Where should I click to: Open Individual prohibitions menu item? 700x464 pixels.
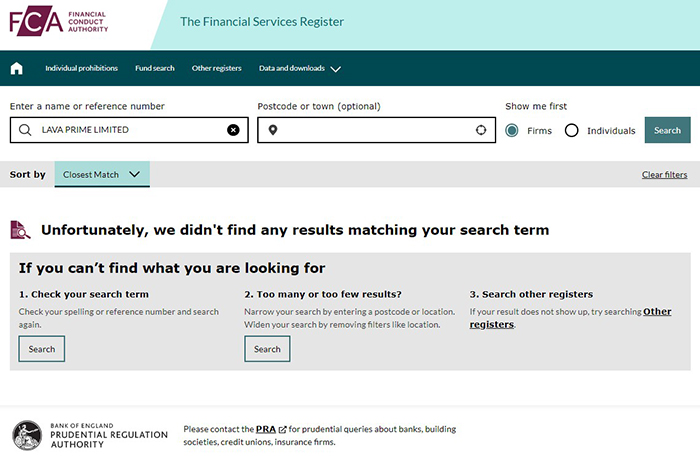pos(81,68)
